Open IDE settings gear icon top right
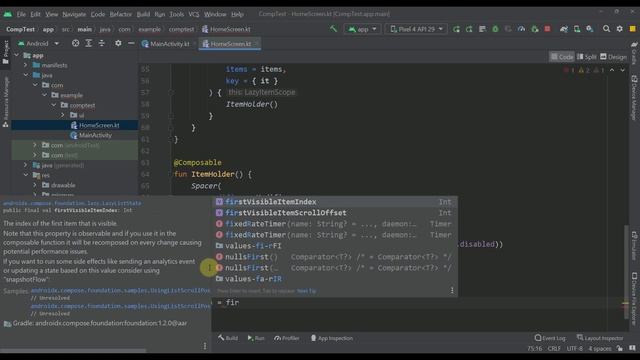Image resolution: width=640 pixels, height=360 pixels. [620, 29]
